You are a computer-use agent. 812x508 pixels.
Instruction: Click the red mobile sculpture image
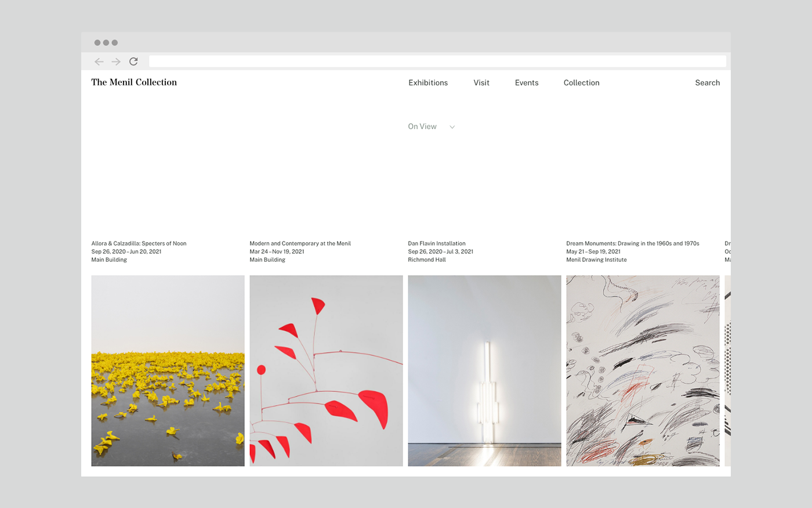coord(325,370)
